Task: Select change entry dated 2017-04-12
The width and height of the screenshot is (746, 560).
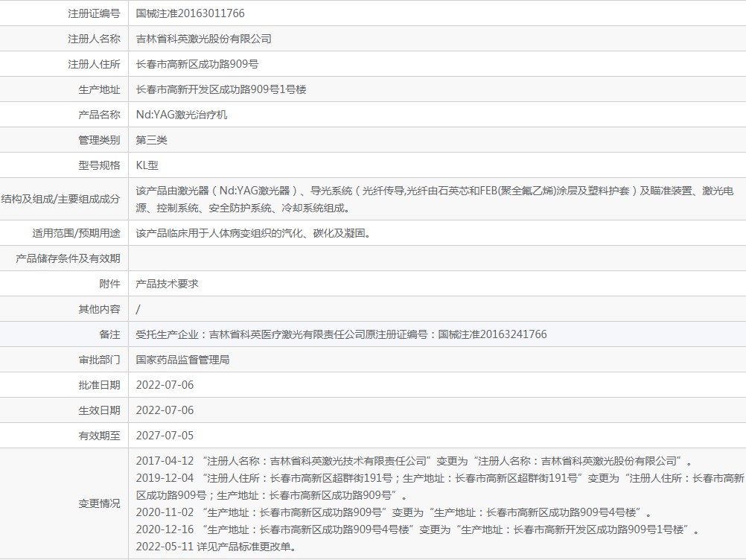Action: point(414,461)
